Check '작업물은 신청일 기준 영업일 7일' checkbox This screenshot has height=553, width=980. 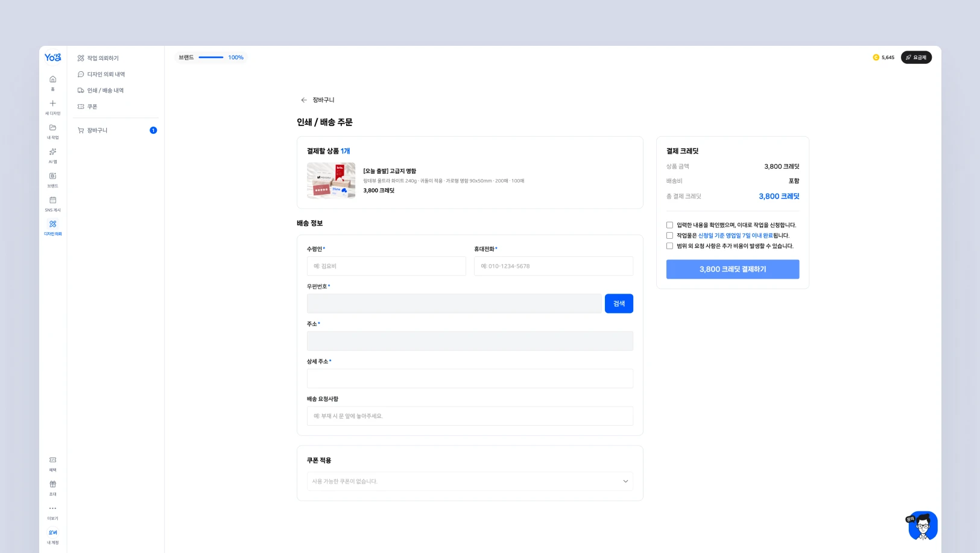point(669,236)
